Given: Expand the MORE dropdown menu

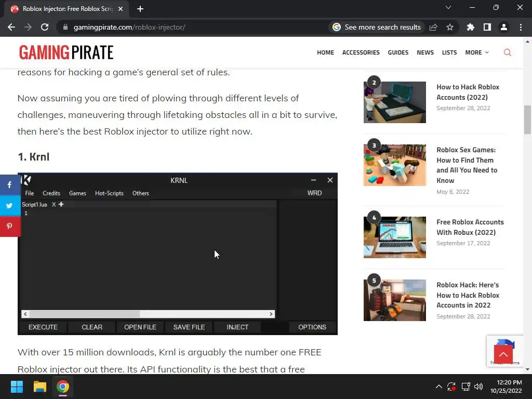Looking at the screenshot, I should click(477, 52).
